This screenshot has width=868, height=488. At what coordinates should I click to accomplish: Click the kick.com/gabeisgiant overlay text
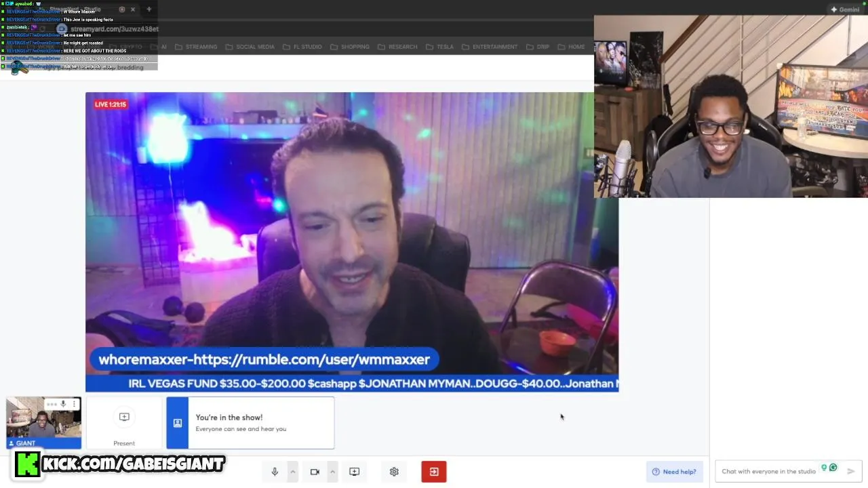pos(133,464)
